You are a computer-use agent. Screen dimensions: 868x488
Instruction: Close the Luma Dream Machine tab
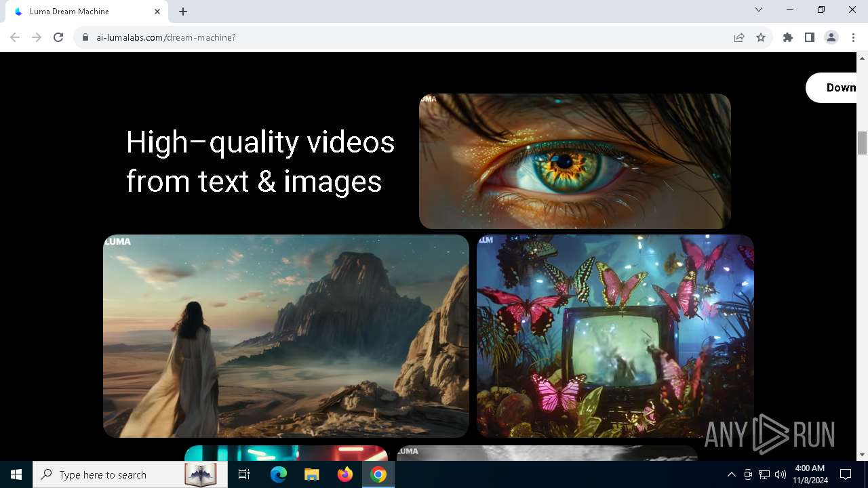click(157, 12)
